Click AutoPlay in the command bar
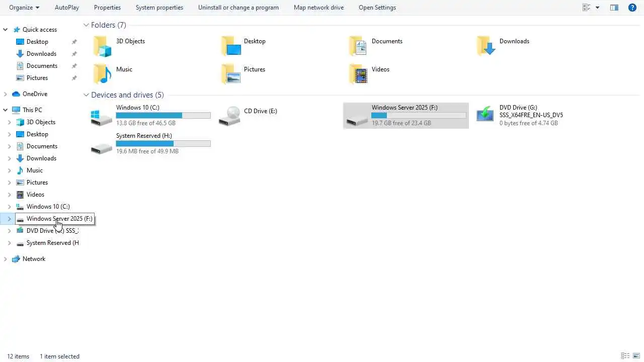Image resolution: width=644 pixels, height=362 pixels. click(x=67, y=8)
